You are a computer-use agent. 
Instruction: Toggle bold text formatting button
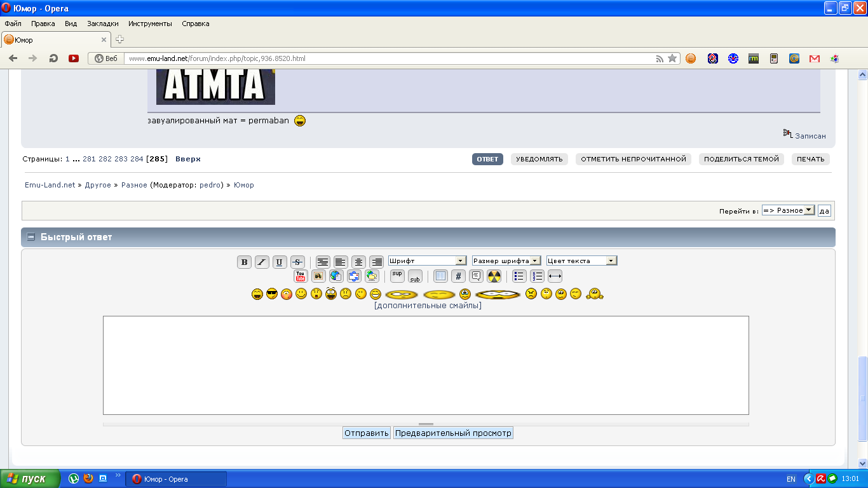pos(244,262)
